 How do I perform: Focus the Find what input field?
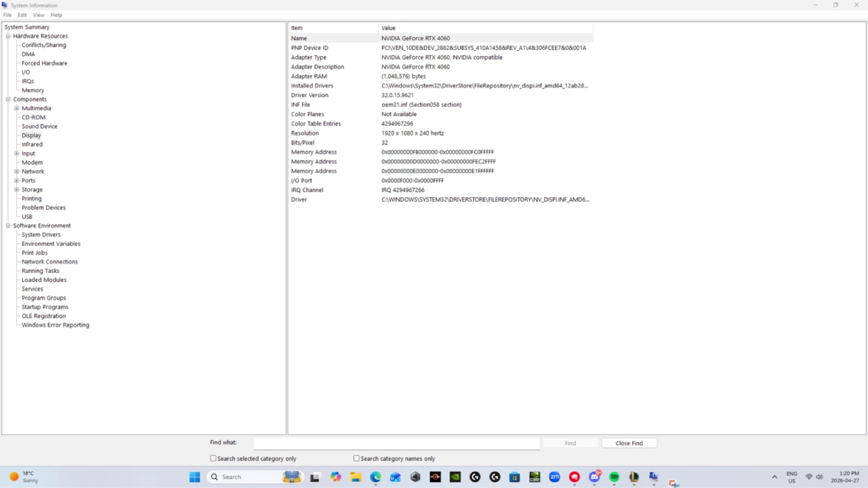click(396, 443)
